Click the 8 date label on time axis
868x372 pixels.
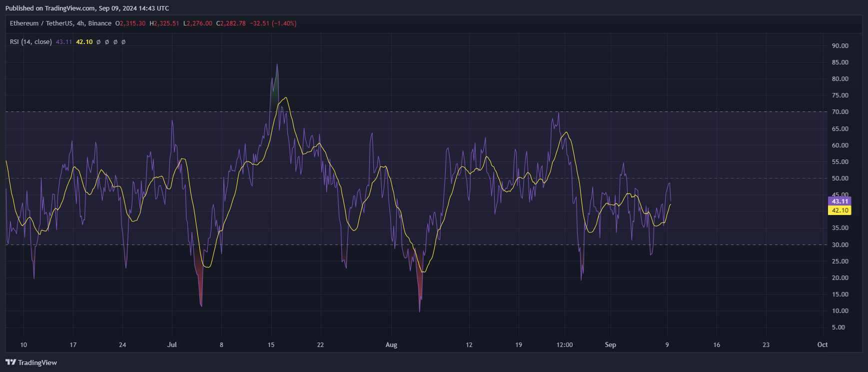click(221, 345)
